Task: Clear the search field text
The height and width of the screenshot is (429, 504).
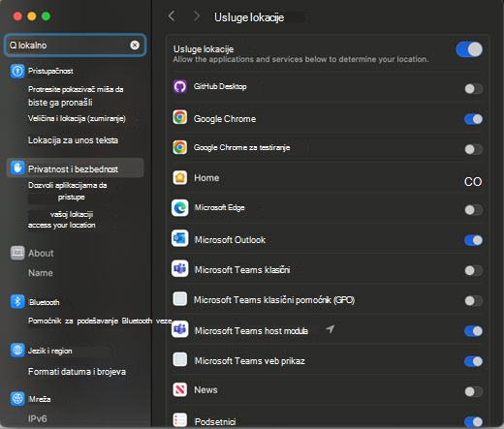Action: click(135, 46)
